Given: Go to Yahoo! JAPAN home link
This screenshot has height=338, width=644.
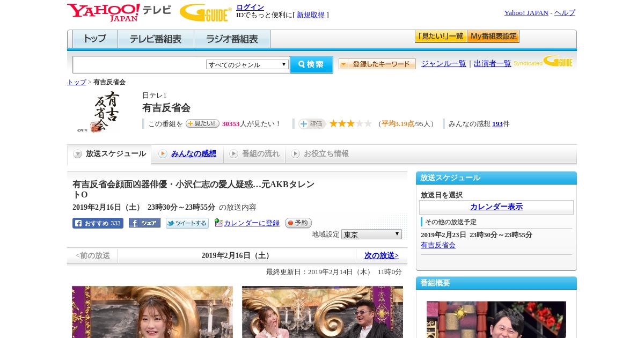Looking at the screenshot, I should [526, 13].
